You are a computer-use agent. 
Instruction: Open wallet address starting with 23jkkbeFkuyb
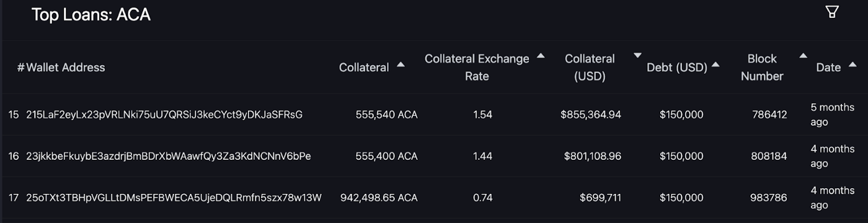[x=169, y=156]
